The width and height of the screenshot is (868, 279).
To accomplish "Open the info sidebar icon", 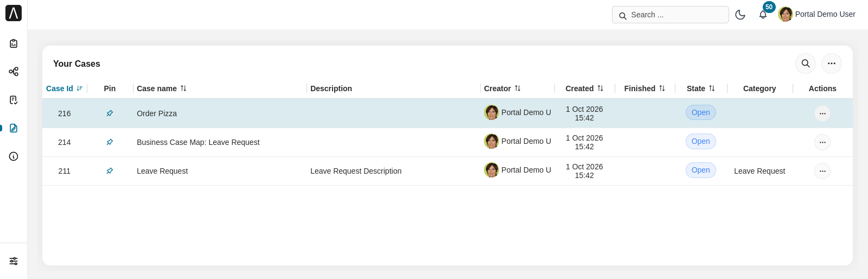I will (x=14, y=156).
